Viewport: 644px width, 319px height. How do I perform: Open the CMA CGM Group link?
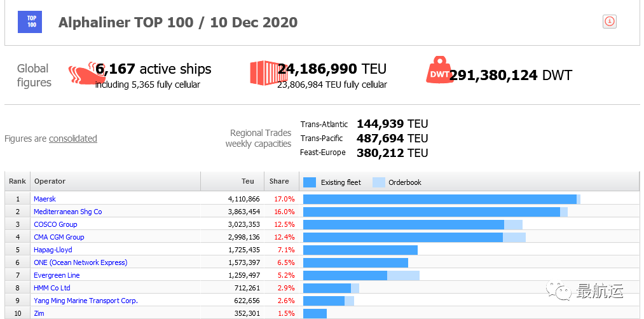58,237
